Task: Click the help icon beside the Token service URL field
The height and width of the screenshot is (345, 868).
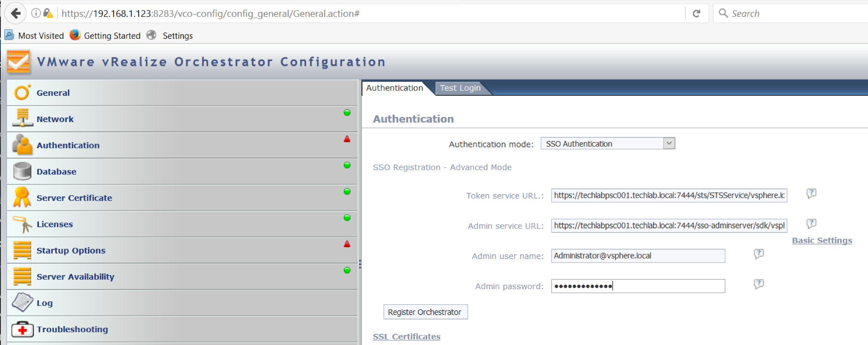Action: click(x=811, y=194)
